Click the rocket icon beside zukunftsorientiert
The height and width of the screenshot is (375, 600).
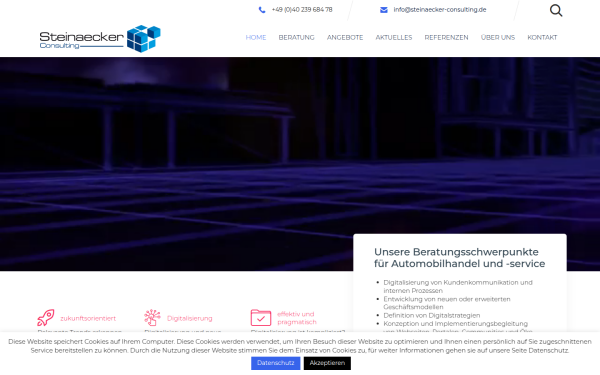[46, 318]
